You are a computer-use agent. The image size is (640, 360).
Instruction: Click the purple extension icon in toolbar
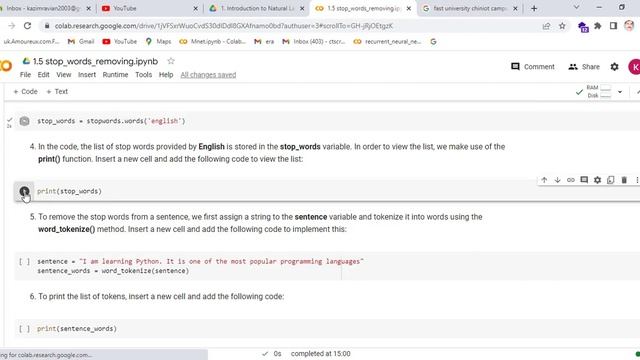coord(583,27)
